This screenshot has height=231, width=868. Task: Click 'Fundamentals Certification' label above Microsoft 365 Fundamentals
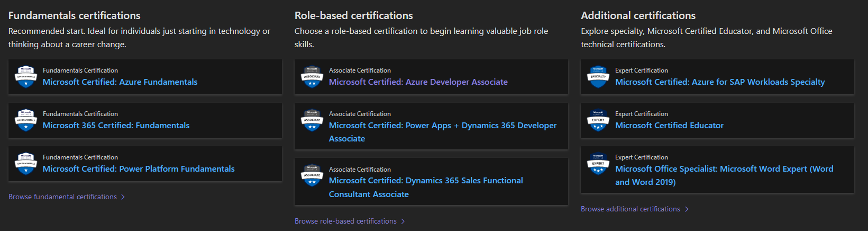tap(80, 114)
